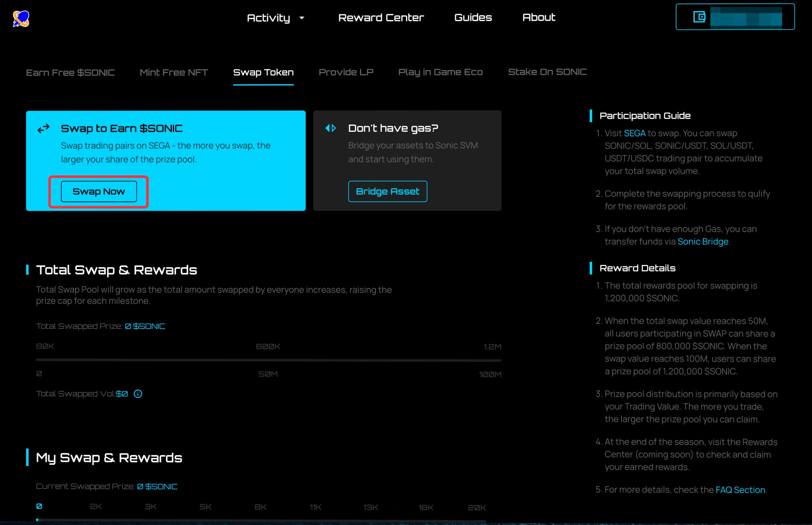Open the FAQ Section link
812x525 pixels.
tap(740, 489)
